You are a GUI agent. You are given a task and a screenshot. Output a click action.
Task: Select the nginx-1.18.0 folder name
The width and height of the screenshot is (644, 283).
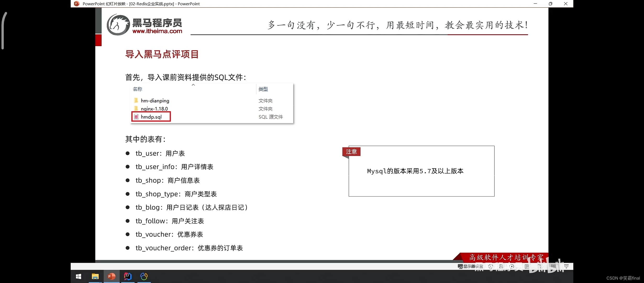(x=154, y=109)
